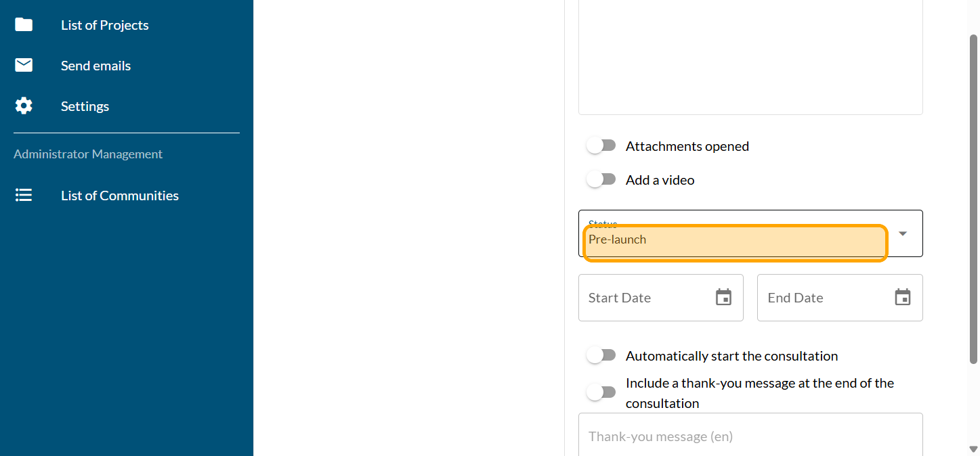This screenshot has height=456, width=980.
Task: Navigate to List of Communities
Action: tap(120, 196)
